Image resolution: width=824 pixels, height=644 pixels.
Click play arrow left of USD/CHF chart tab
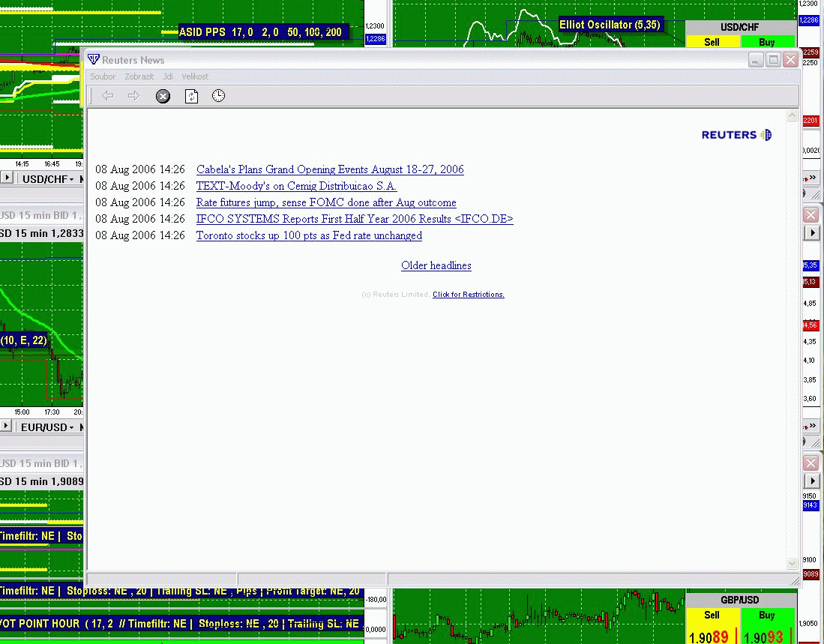click(x=7, y=178)
